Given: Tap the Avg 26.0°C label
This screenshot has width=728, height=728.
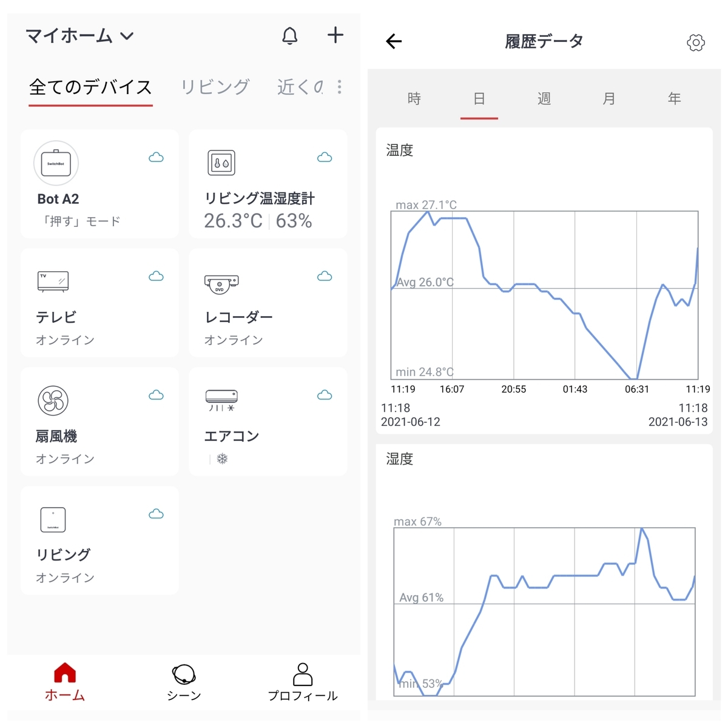Looking at the screenshot, I should 425,282.
